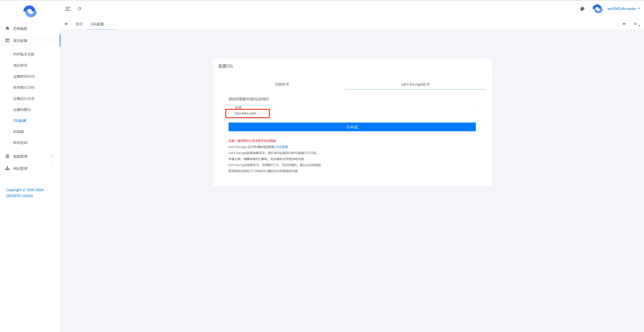Switch to the 当前证书 tab
The image size is (644, 332).
(282, 84)
